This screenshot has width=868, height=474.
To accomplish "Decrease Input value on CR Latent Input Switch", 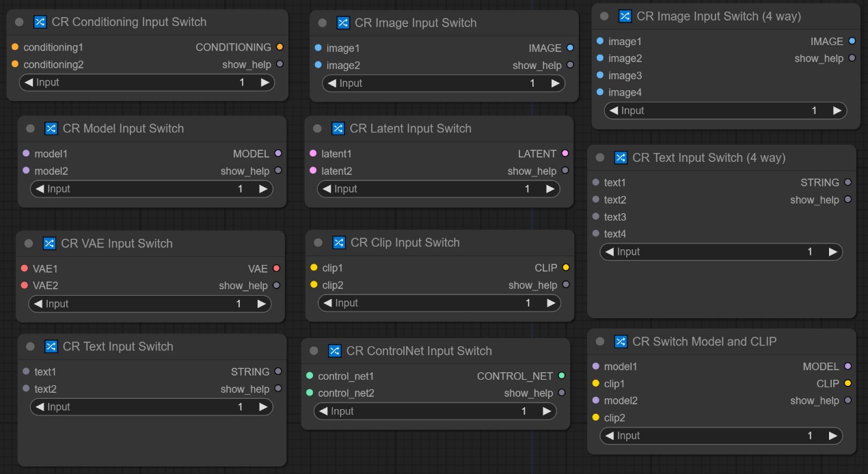I will [327, 189].
